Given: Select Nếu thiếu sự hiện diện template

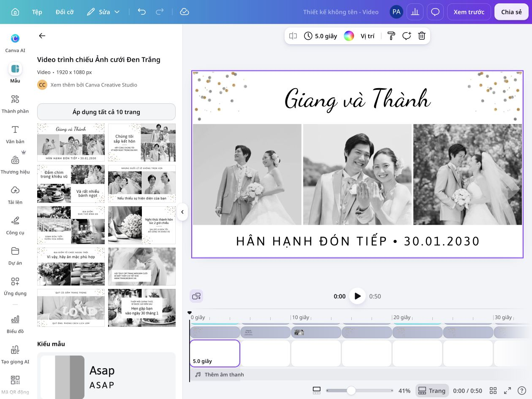Looking at the screenshot, I should click(x=142, y=184).
